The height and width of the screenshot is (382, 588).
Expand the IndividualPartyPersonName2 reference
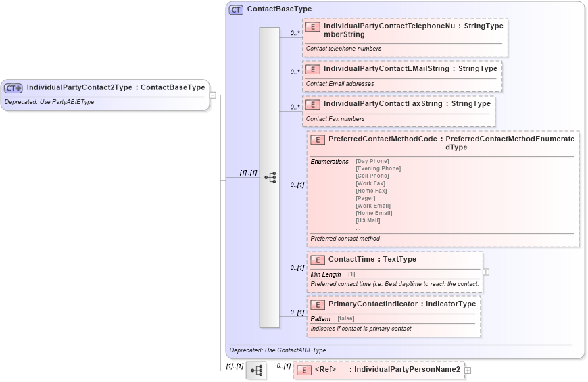pyautogui.click(x=468, y=371)
